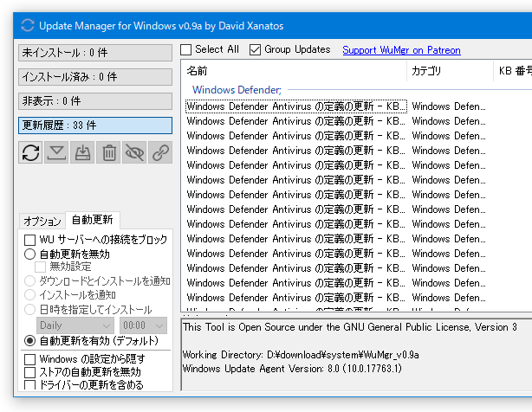
Task: Click 更新履歴 : 33 件 button
Action: coord(95,126)
